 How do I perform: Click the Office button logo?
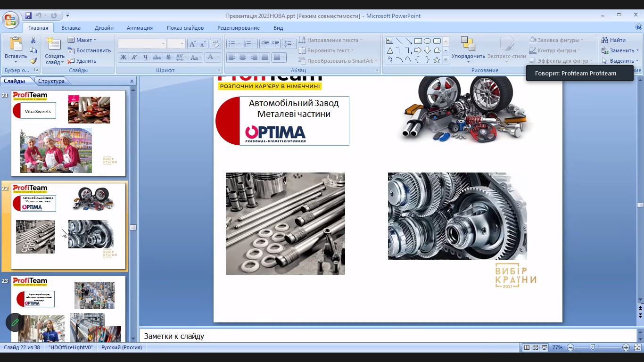point(10,20)
